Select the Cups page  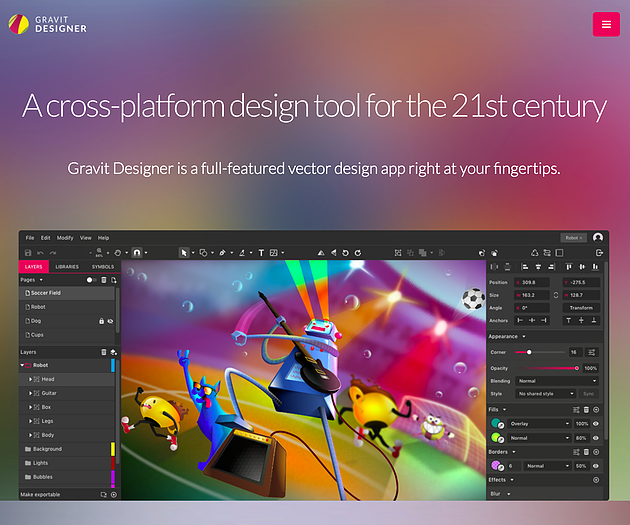click(67, 335)
